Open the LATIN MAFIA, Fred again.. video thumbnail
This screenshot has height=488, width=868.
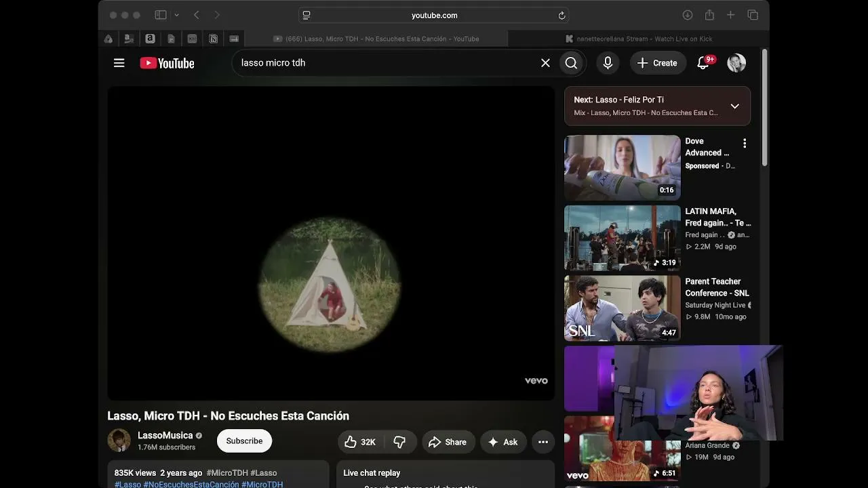click(x=623, y=238)
